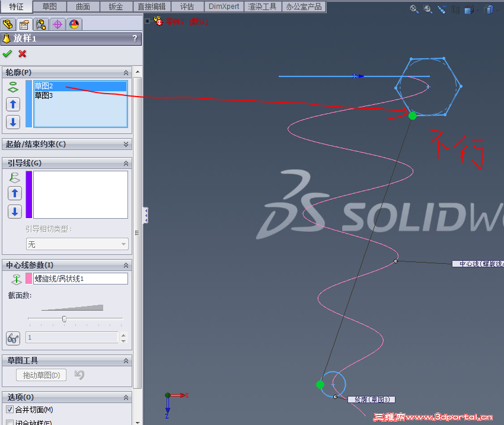
Task: Click the 中心线 callout label in viewport
Action: coord(479,264)
